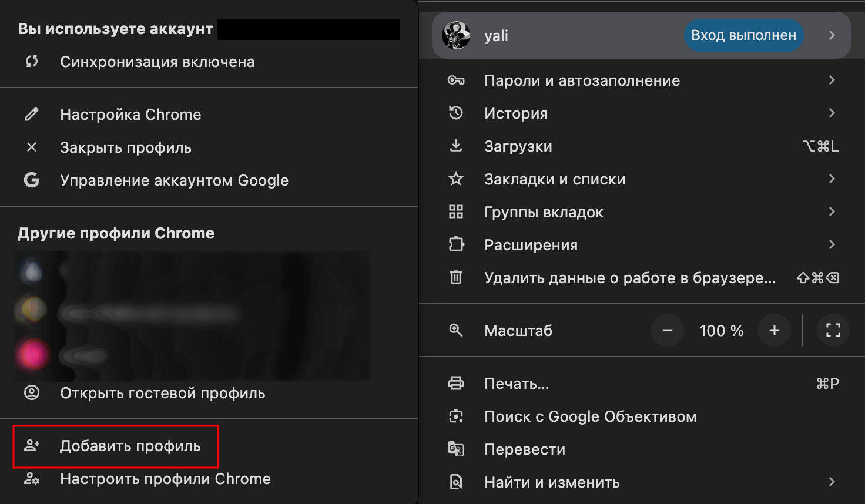Image resolution: width=865 pixels, height=504 pixels.
Task: Choose Поиск с Google Объективом
Action: coord(642,416)
